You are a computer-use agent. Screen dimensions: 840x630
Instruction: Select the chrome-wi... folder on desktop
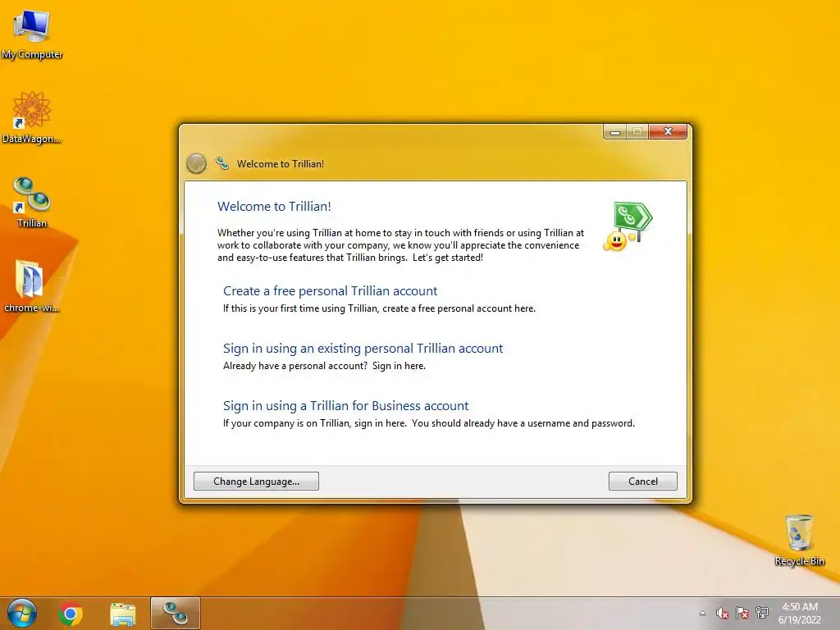click(31, 286)
